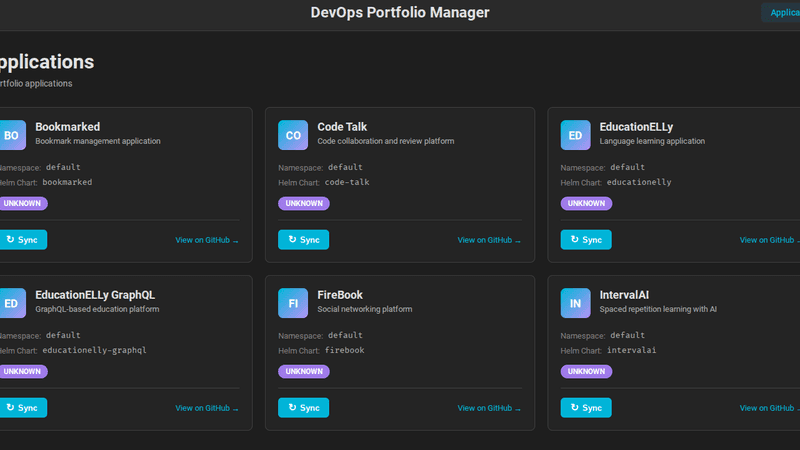
Task: Click UNKNOWN status badge on Bookmarked
Action: point(23,204)
